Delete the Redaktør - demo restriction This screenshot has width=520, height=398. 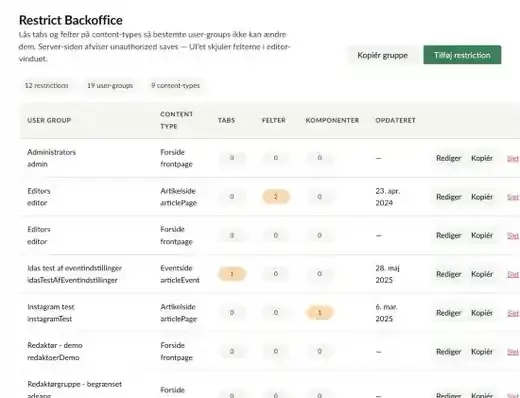513,352
